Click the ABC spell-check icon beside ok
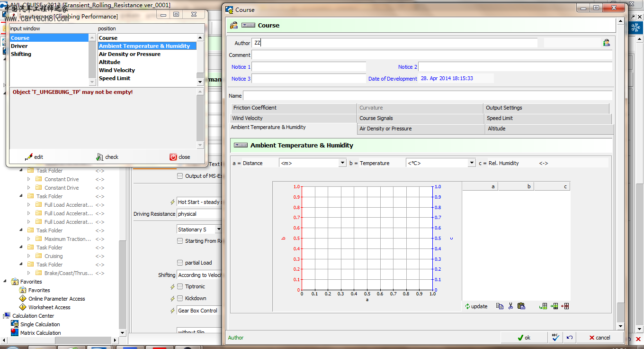This screenshot has width=644, height=349. click(x=556, y=337)
